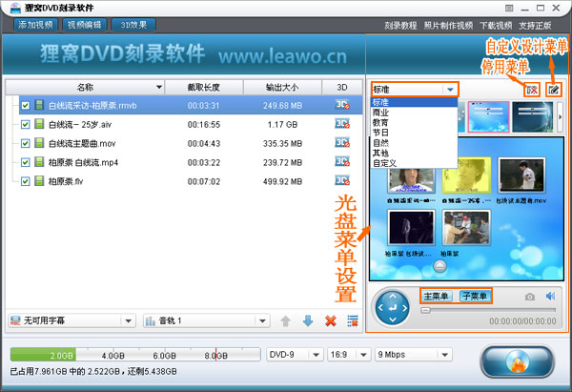Select 自定义 template category

coord(414,163)
